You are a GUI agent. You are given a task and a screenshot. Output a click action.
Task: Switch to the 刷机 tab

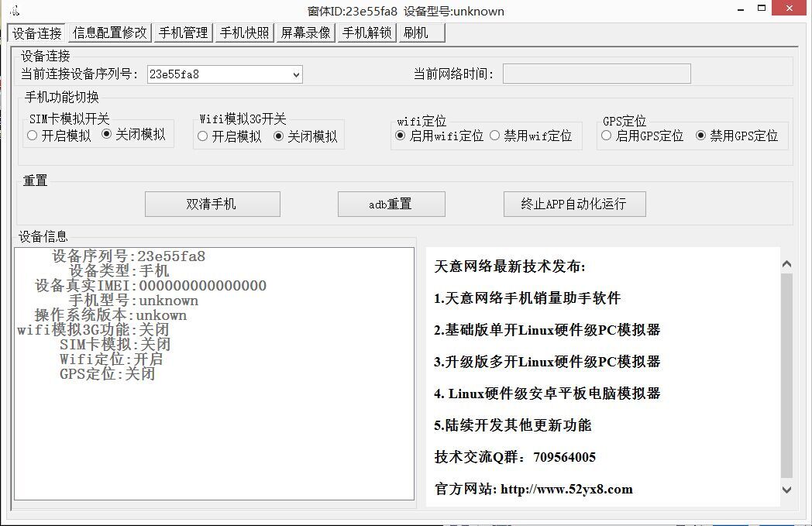tap(421, 33)
